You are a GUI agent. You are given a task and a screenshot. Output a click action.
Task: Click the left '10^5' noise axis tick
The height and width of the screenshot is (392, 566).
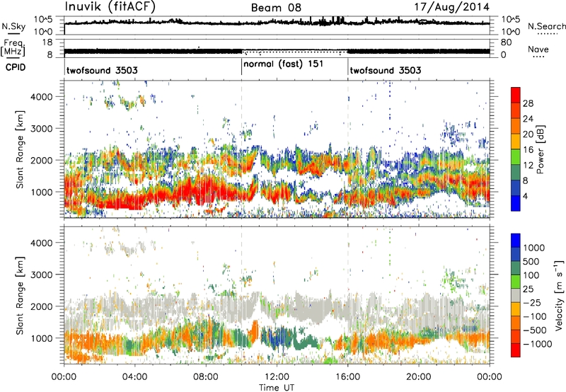tap(43, 19)
